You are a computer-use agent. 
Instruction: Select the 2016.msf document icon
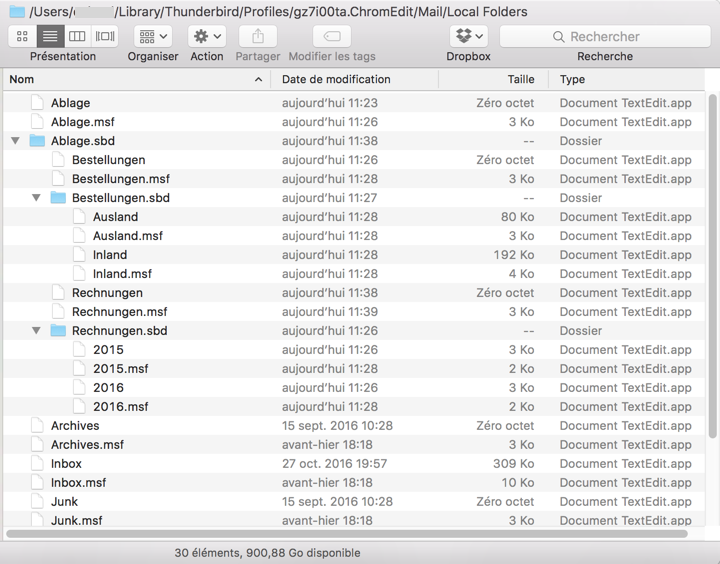[79, 406]
